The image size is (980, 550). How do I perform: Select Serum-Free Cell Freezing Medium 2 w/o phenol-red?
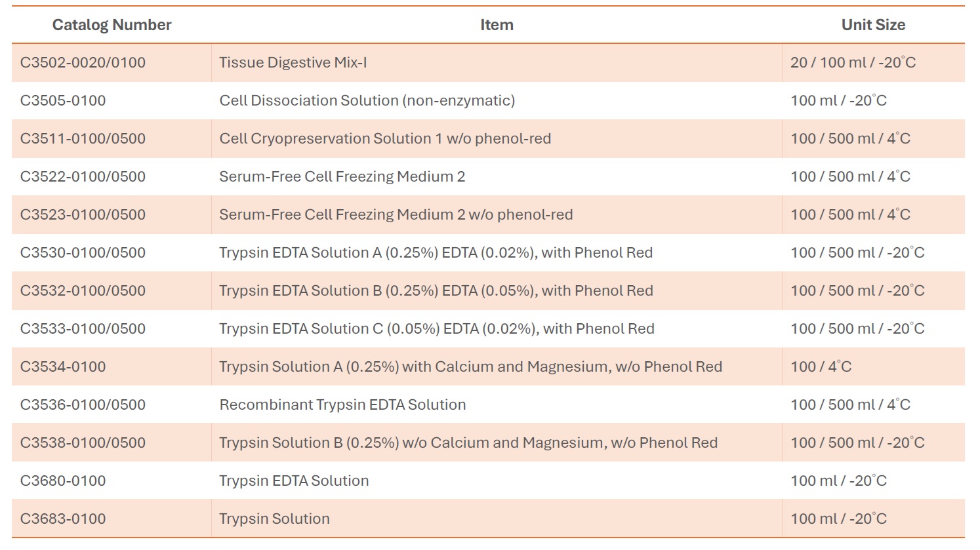click(396, 215)
